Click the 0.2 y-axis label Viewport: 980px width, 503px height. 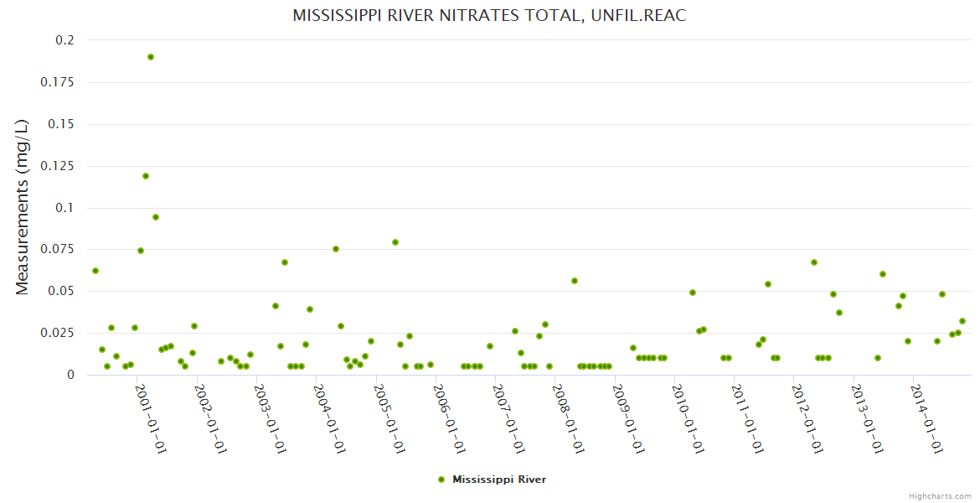(64, 40)
